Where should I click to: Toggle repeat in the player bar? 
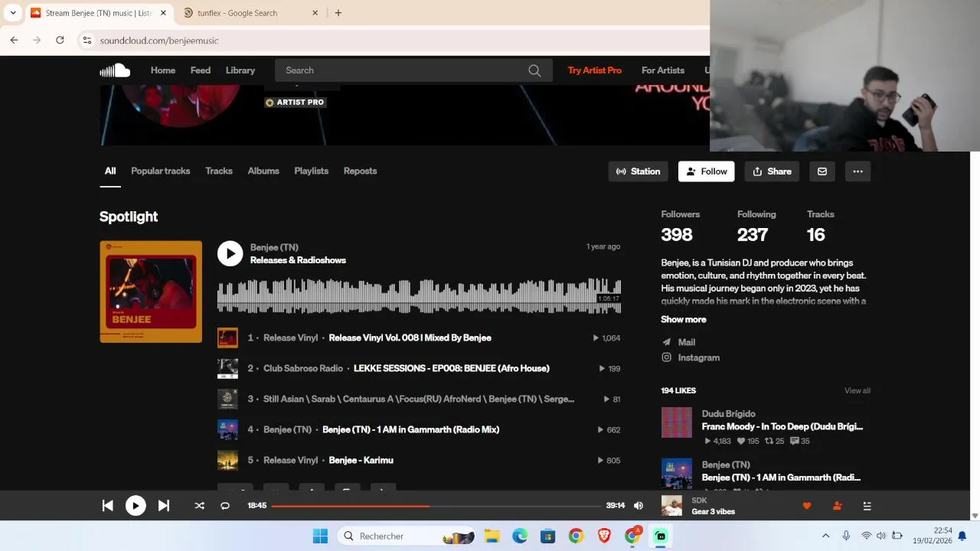click(x=225, y=506)
